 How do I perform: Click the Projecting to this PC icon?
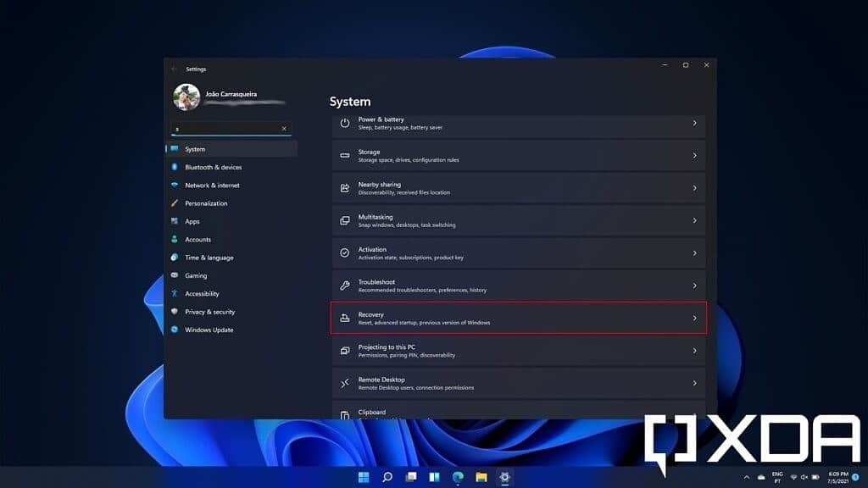click(x=345, y=351)
